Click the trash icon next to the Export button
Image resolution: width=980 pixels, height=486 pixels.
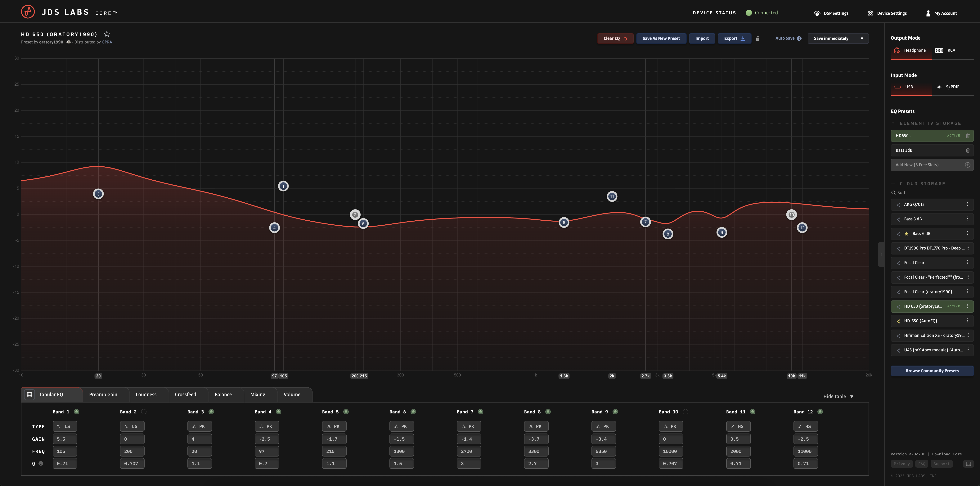click(x=757, y=38)
